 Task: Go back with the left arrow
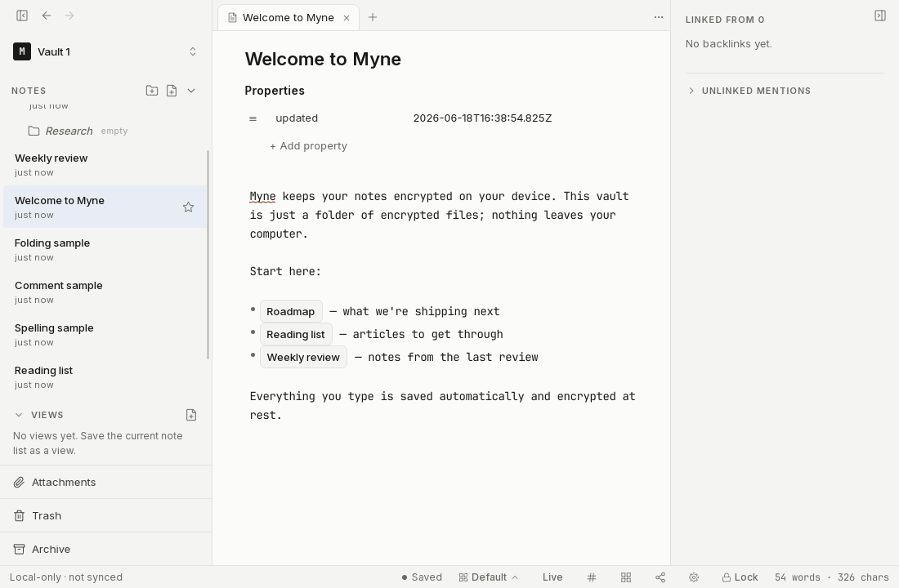[47, 16]
